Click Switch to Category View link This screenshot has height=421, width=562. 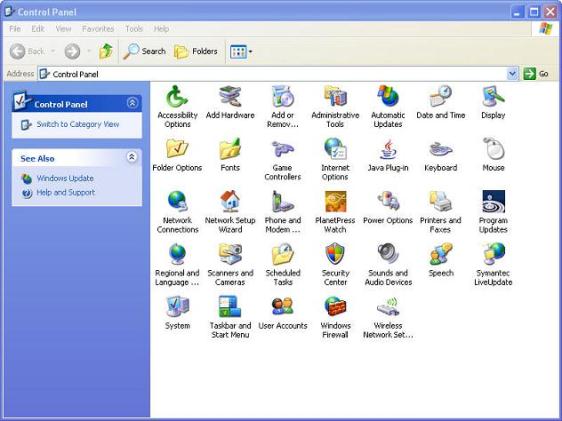tap(78, 124)
